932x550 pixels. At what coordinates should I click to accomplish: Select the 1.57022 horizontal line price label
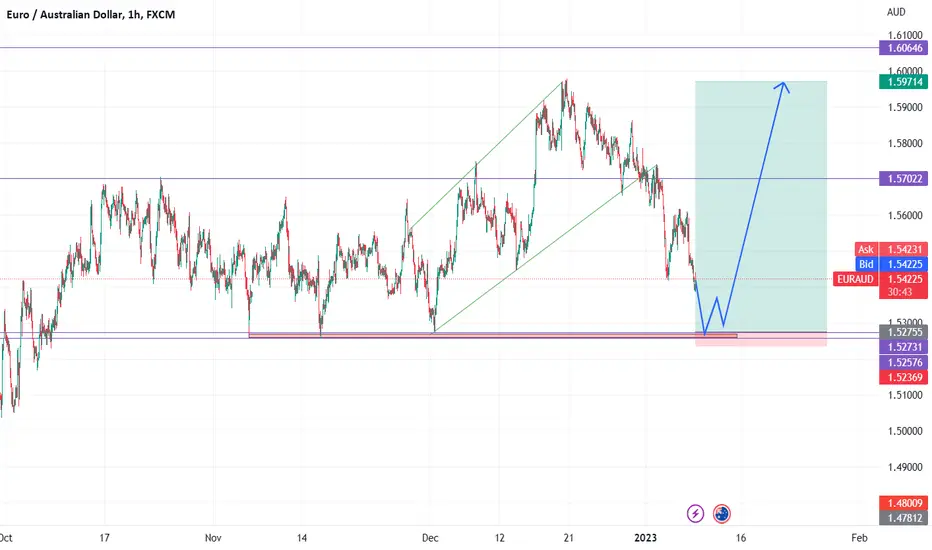904,178
